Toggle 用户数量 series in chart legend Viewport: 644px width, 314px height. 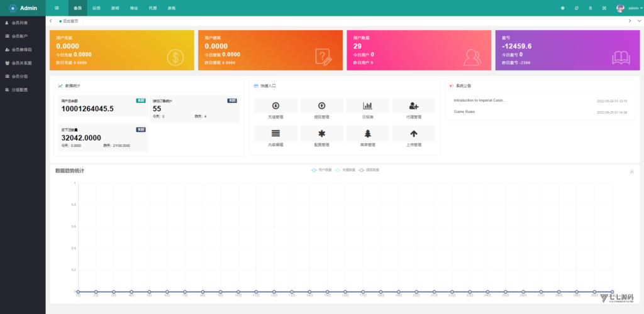(322, 170)
